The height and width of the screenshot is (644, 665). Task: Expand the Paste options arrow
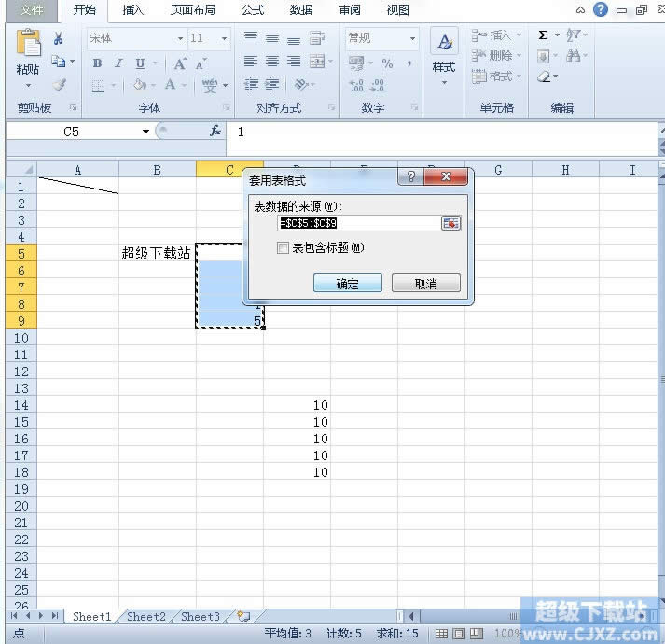(x=28, y=85)
